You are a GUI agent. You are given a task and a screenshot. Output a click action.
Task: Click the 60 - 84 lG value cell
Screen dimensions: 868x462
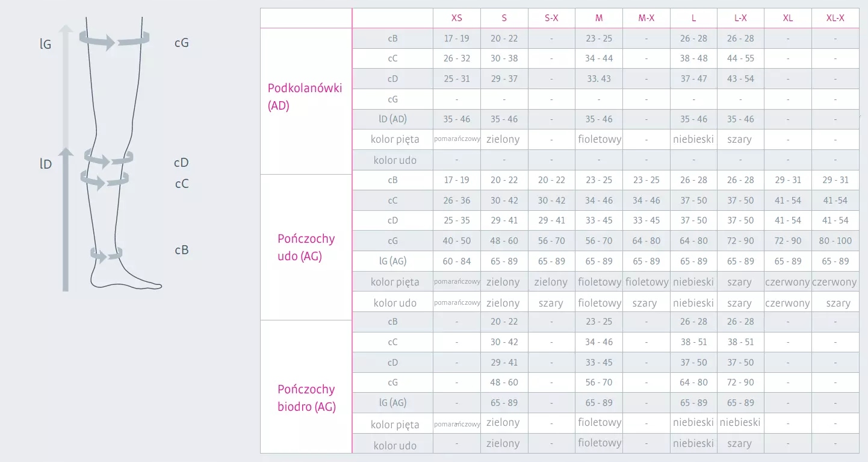click(x=457, y=261)
